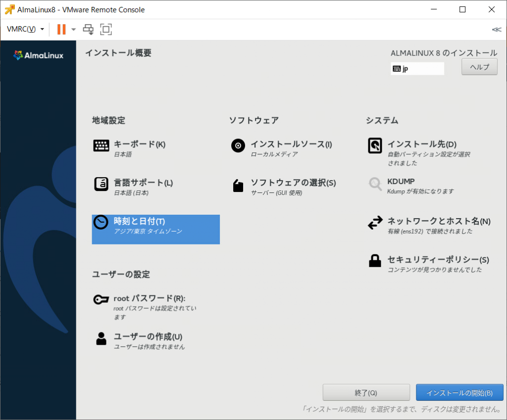
Task: Click the 終了(Q) button
Action: tap(366, 392)
